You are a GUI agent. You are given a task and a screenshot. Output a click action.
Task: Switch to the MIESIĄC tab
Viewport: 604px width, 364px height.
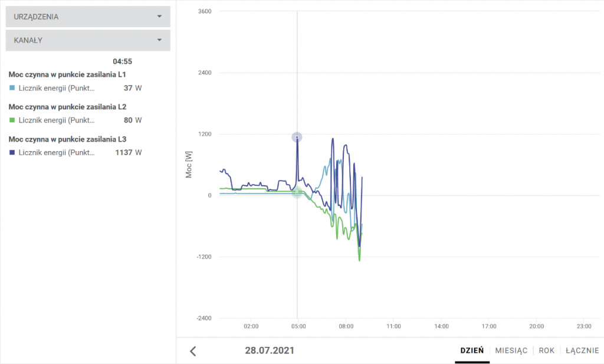(511, 350)
